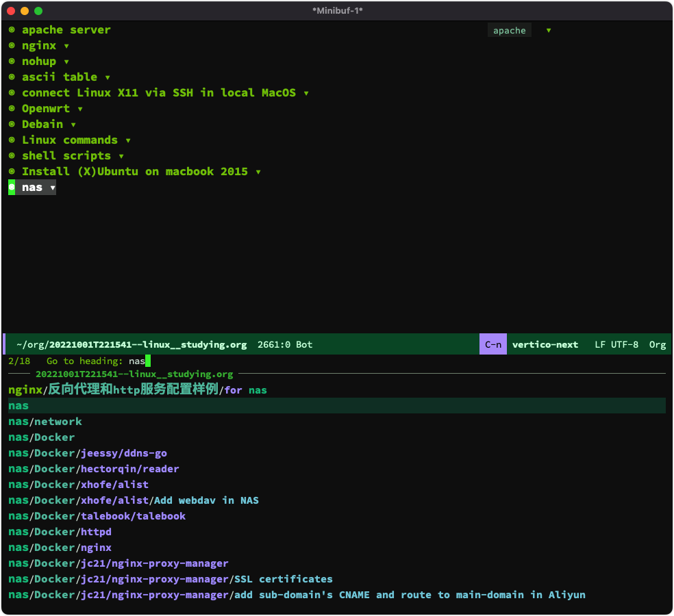Viewport: 674px width, 616px height.
Task: Click the 2/18 candidate counter
Action: pos(19,361)
